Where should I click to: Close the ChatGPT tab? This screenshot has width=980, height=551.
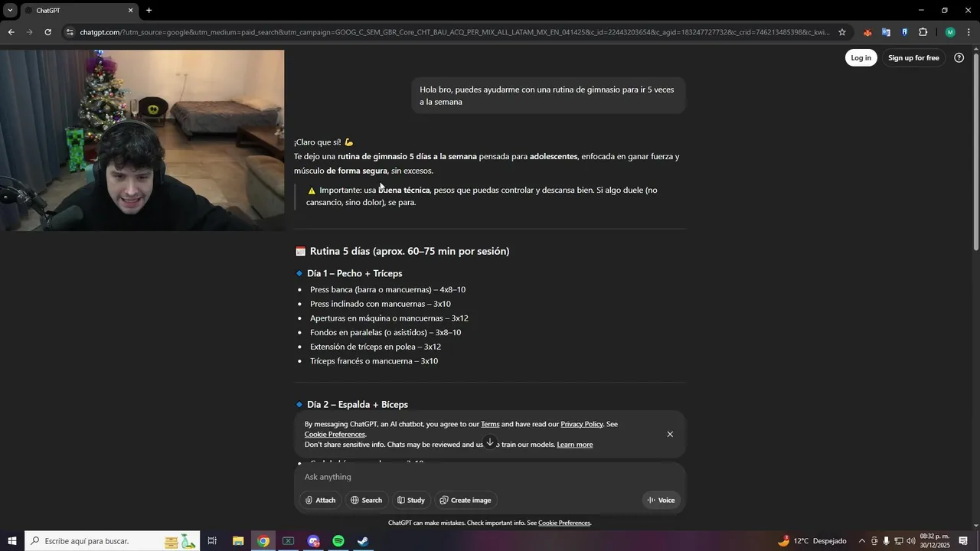pos(130,11)
